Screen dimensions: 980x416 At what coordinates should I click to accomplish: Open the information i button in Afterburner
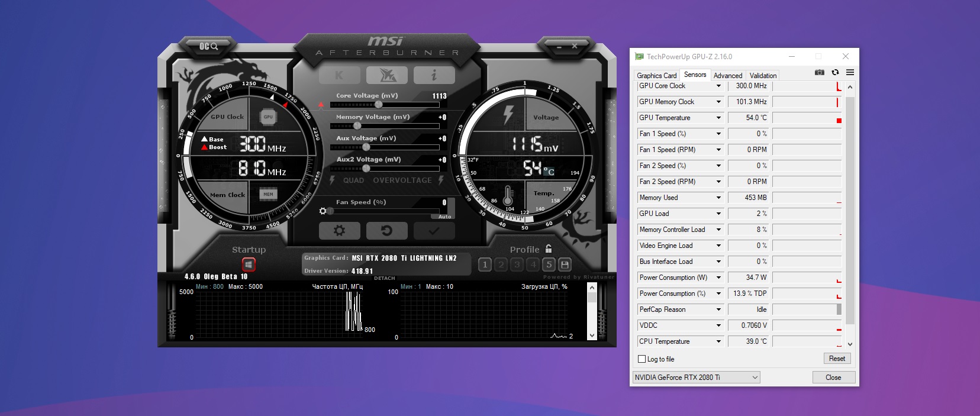(434, 75)
